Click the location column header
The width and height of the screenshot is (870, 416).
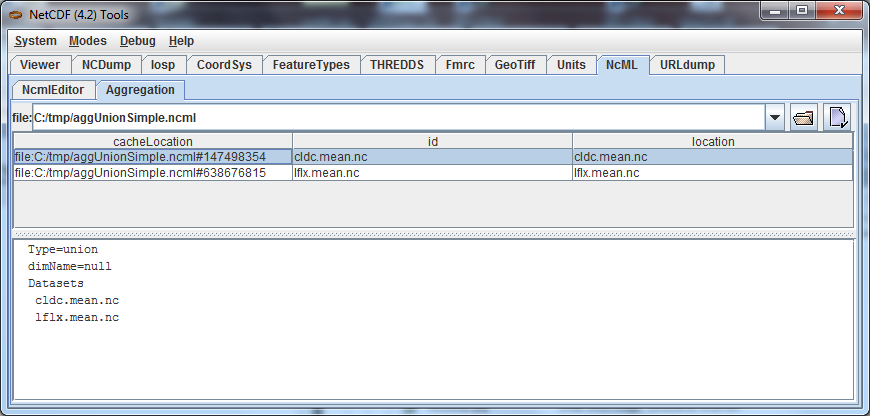pos(712,141)
